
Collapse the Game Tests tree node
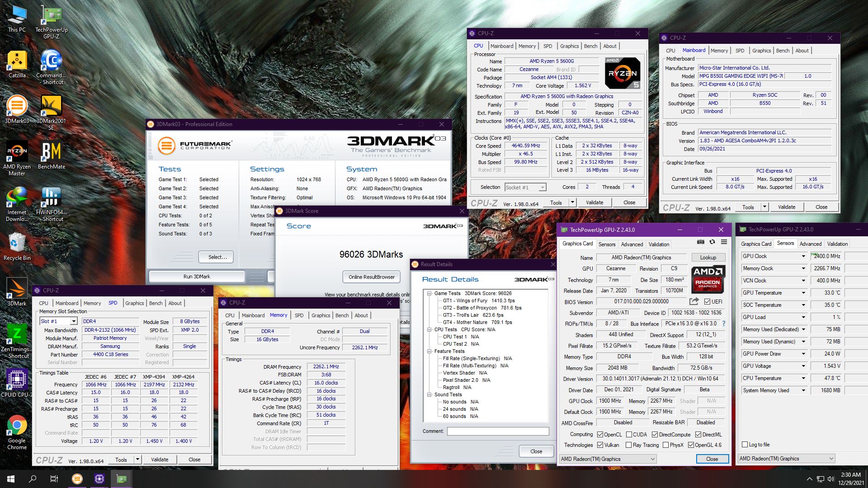click(x=429, y=293)
